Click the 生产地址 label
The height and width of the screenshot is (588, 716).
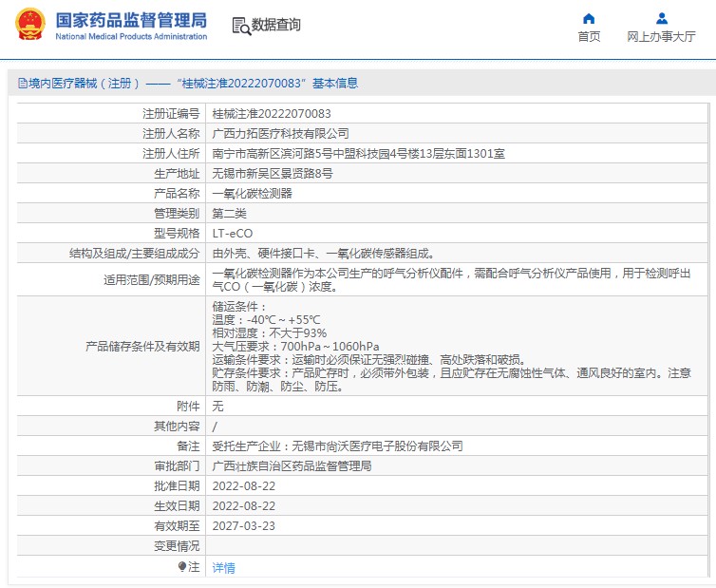tap(177, 174)
